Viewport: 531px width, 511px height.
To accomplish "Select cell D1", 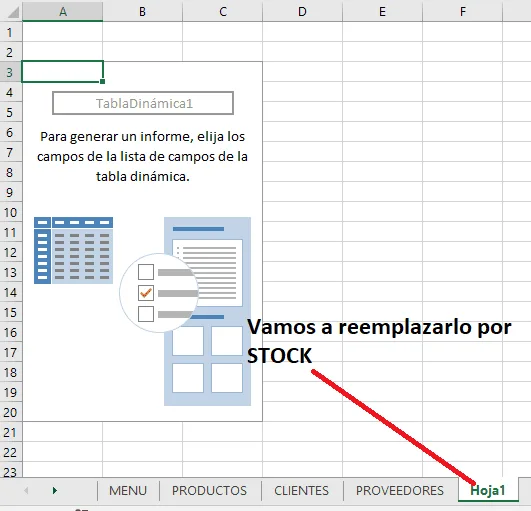I will point(302,32).
